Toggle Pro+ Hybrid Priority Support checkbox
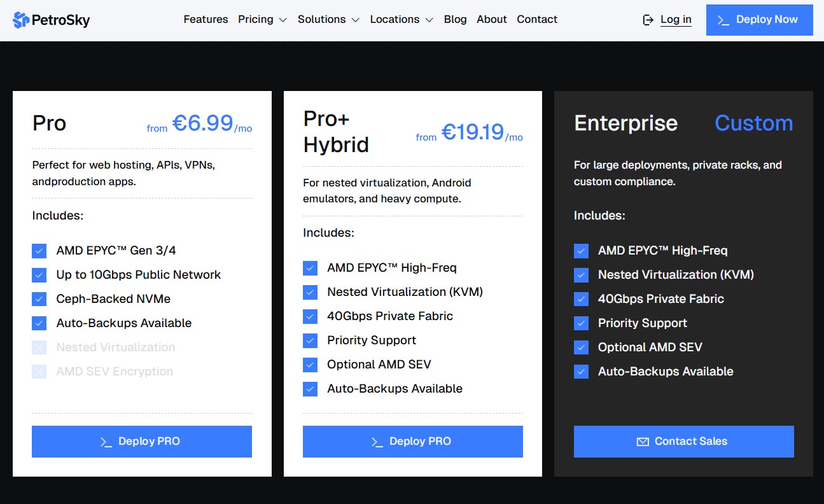The height and width of the screenshot is (504, 824). tap(310, 340)
